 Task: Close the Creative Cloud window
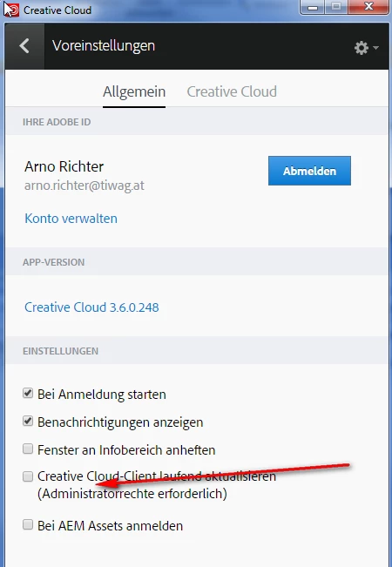368,8
